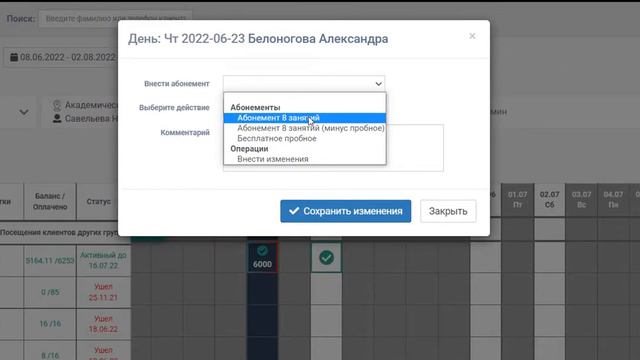The image size is (640, 360).
Task: Select the 'Абонемент 8 занятий' option
Action: [x=304, y=118]
